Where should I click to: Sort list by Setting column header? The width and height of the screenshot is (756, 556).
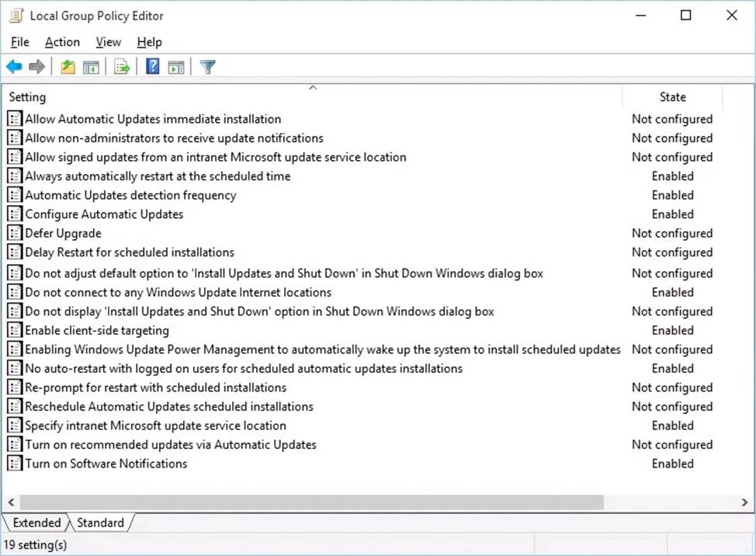[x=28, y=97]
